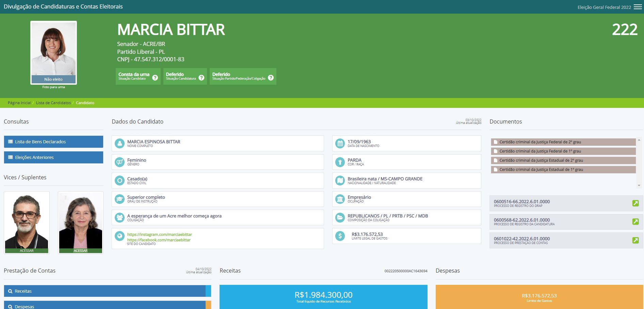Open Lista de Bens Declarados
The height and width of the screenshot is (309, 644).
[53, 142]
